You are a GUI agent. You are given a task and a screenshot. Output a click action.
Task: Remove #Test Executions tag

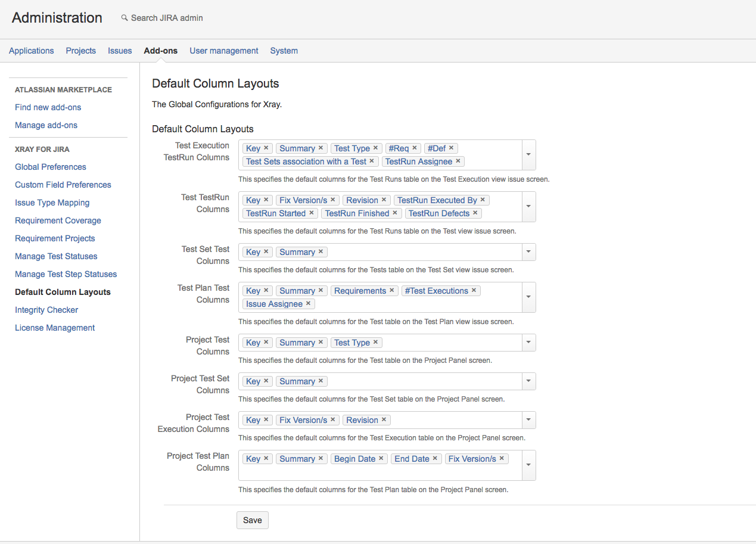pyautogui.click(x=474, y=290)
